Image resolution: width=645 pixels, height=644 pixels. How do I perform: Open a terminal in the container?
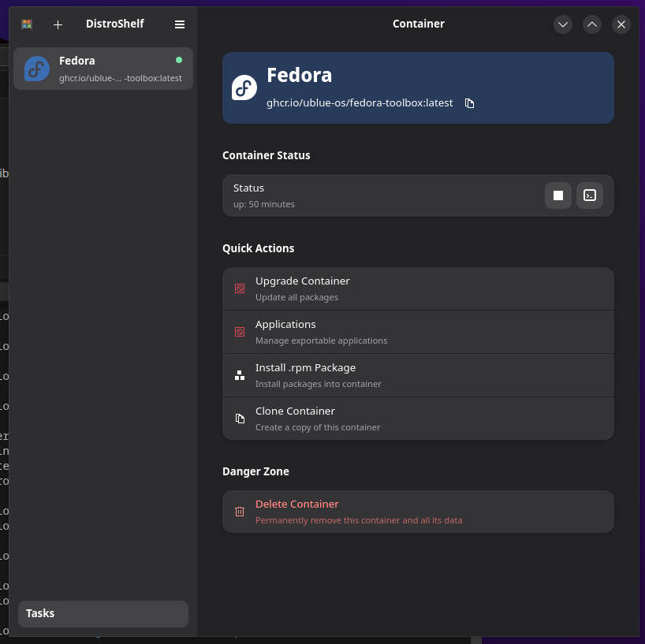click(590, 195)
